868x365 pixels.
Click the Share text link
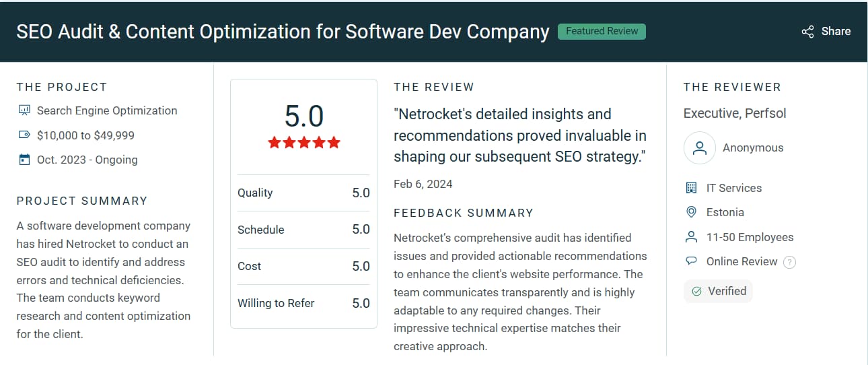836,32
